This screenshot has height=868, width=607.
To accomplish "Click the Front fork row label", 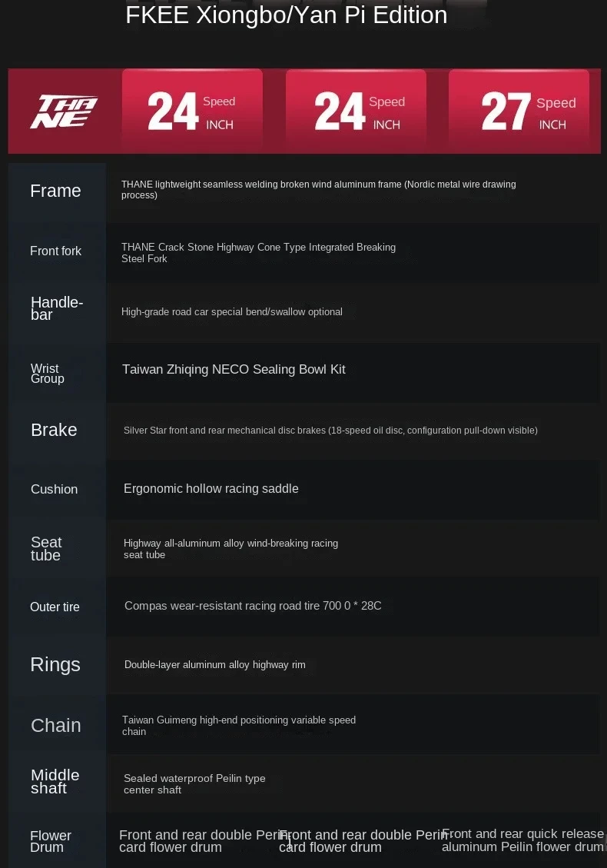I will pyautogui.click(x=55, y=251).
